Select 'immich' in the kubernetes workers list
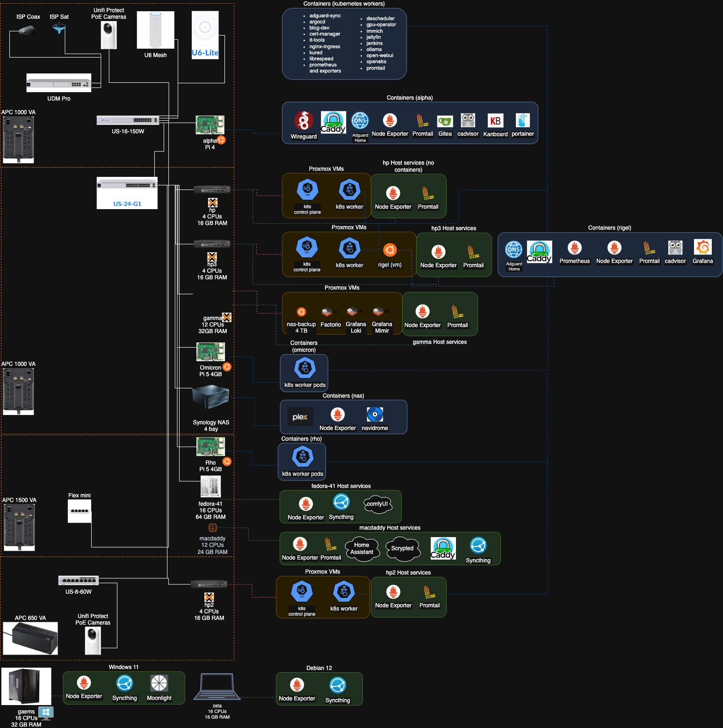This screenshot has height=728, width=723. (x=375, y=31)
